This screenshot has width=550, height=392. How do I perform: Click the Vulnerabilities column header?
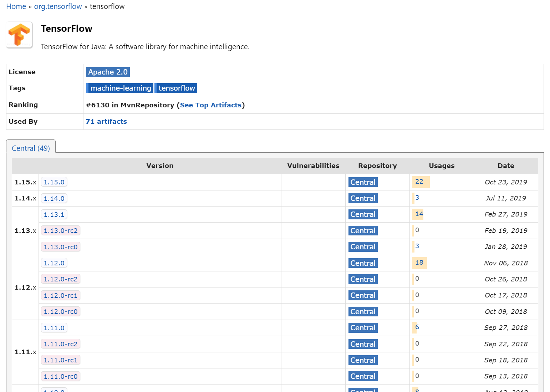point(313,166)
